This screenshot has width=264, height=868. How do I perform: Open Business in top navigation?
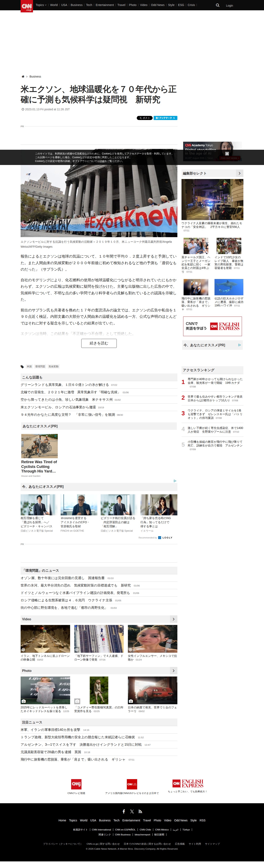tap(77, 5)
